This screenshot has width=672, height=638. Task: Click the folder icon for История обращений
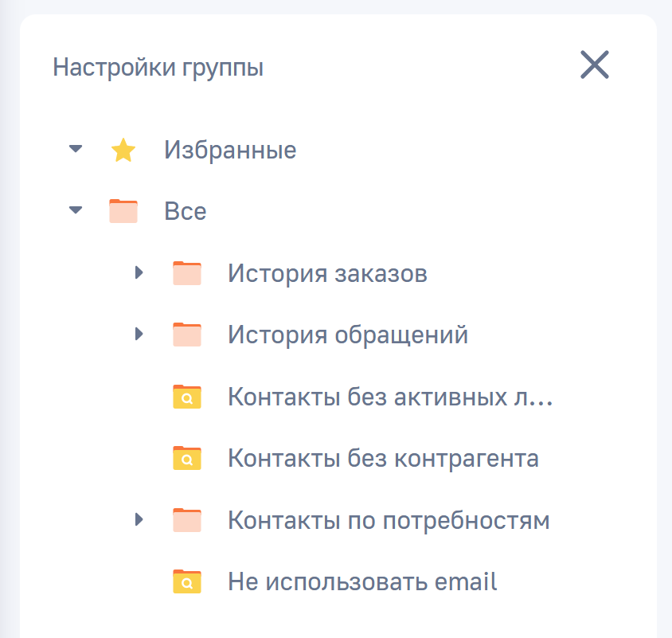click(x=186, y=335)
